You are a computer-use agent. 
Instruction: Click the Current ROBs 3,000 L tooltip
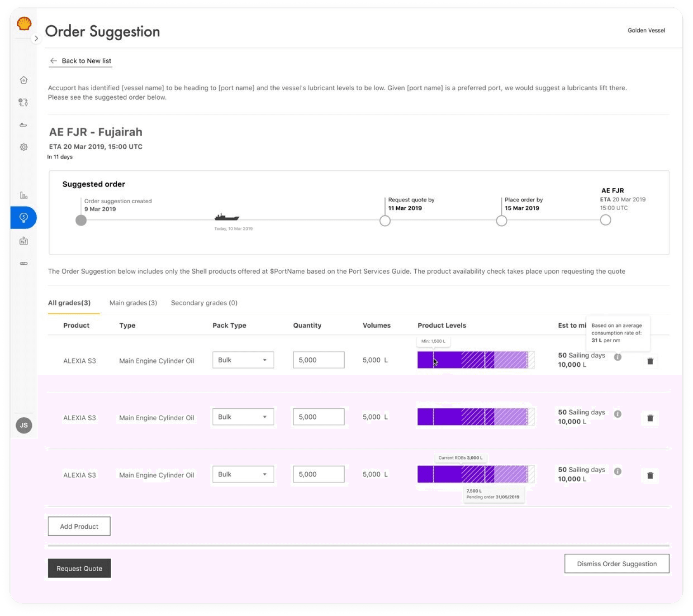click(460, 458)
